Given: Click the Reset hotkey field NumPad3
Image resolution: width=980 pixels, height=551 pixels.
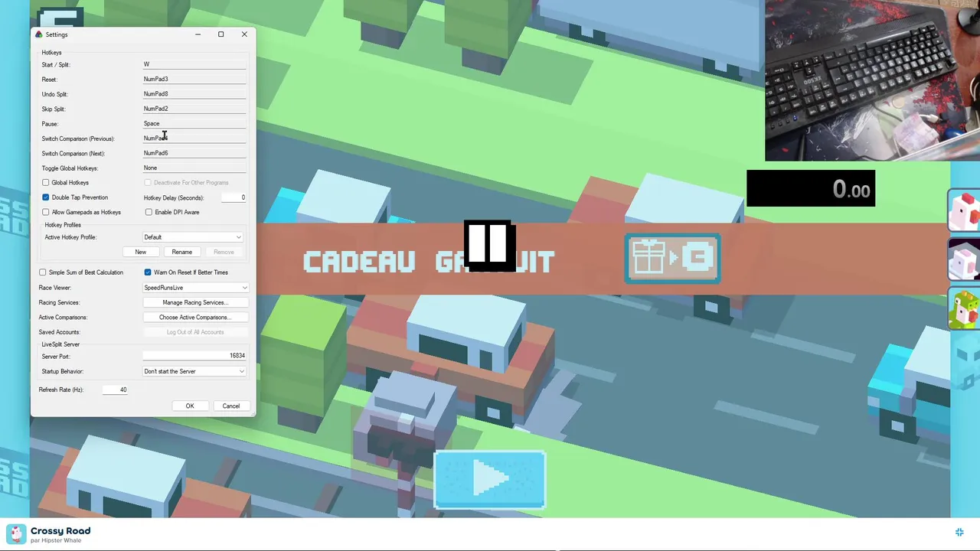Looking at the screenshot, I should [194, 79].
